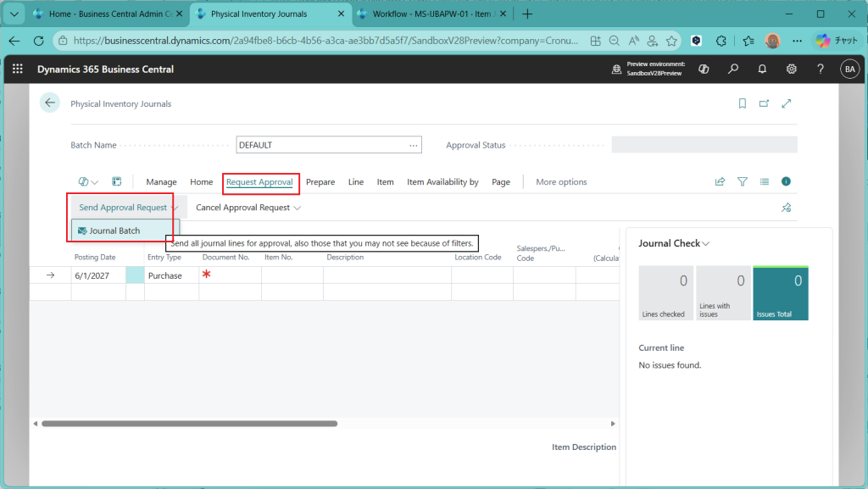
Task: Open the Business Central search magnifier
Action: (733, 69)
